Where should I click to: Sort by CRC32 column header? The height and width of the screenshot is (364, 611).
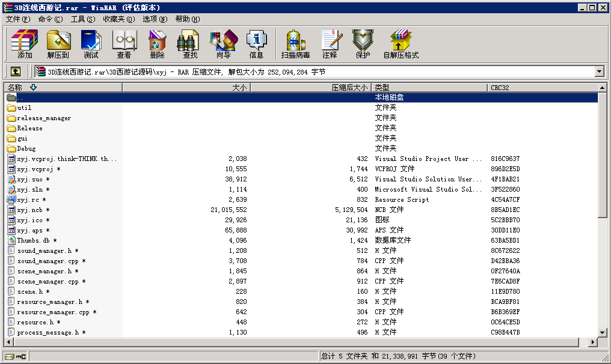click(x=541, y=88)
